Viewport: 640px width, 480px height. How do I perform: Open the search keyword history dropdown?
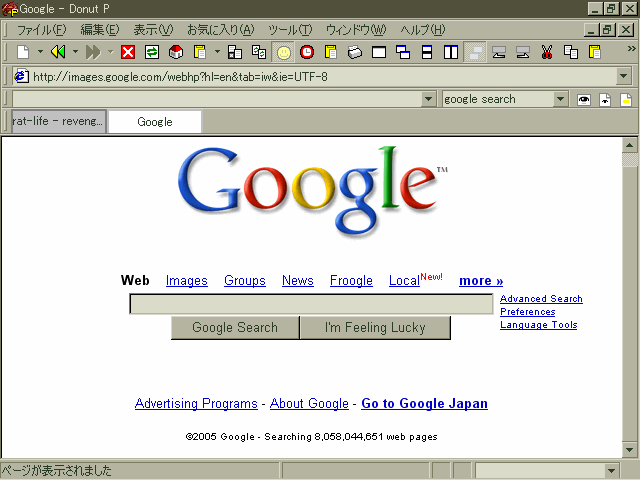(428, 99)
